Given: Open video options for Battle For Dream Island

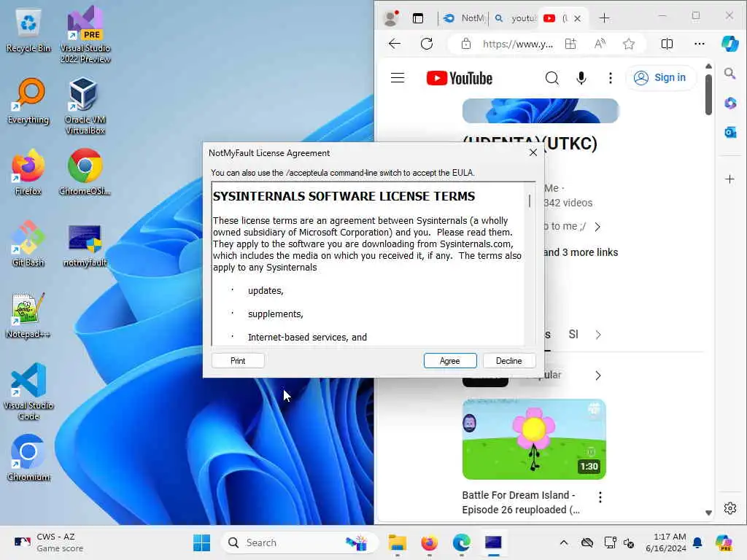Looking at the screenshot, I should (x=600, y=497).
